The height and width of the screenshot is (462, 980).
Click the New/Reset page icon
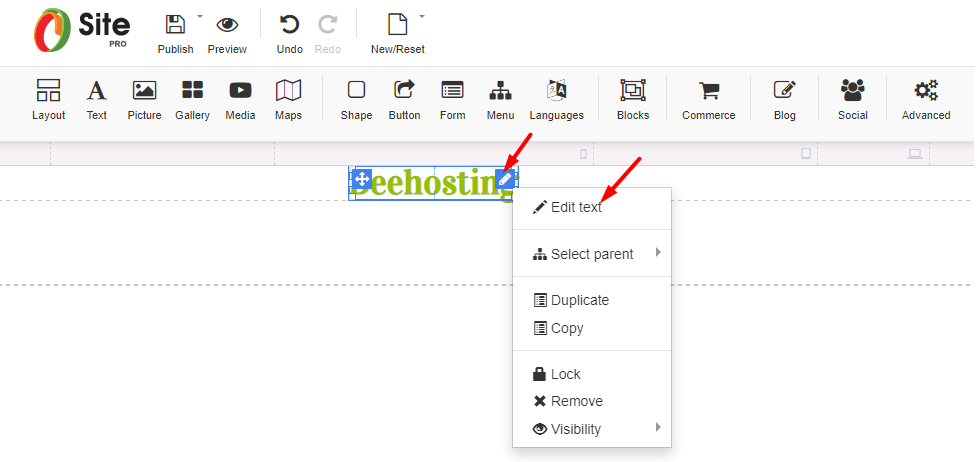coord(398,25)
